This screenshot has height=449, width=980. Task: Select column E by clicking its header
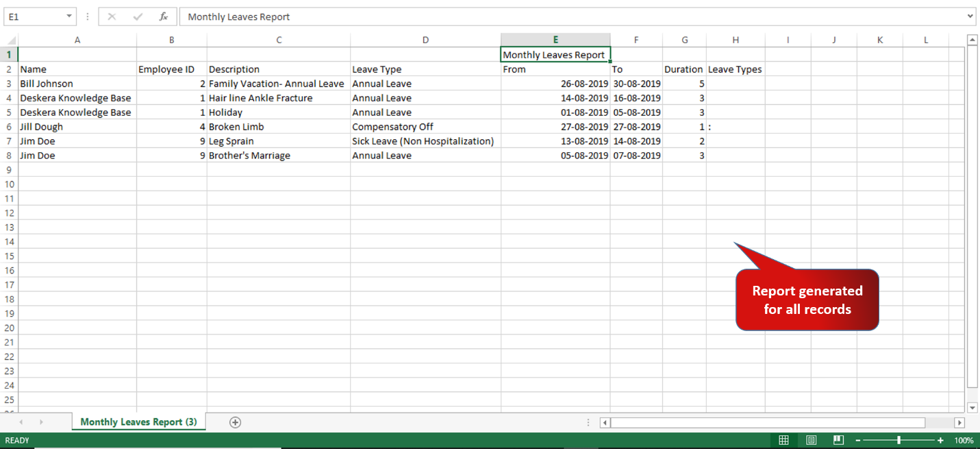point(555,39)
